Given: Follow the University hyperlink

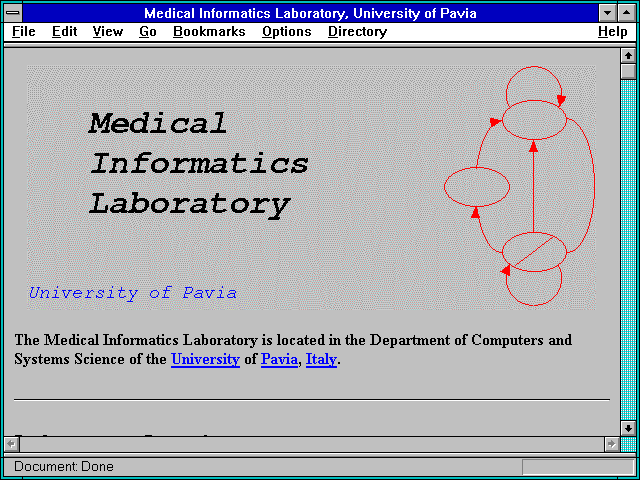Looking at the screenshot, I should point(205,359).
